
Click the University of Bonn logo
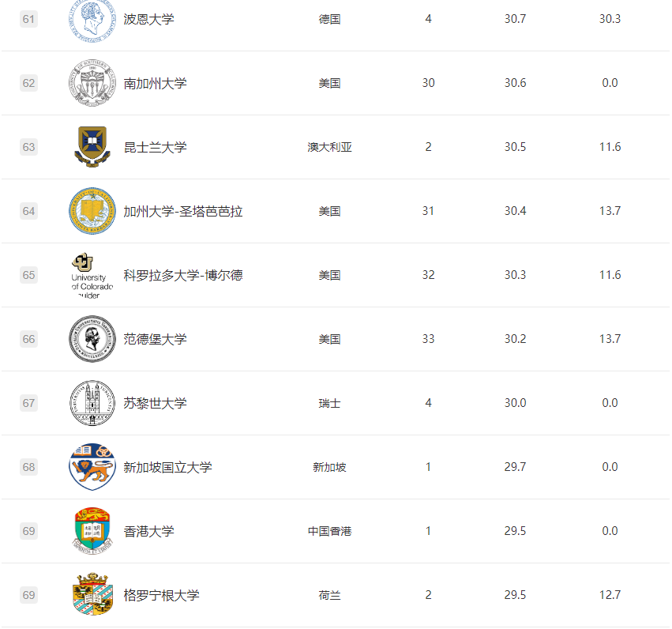click(92, 17)
